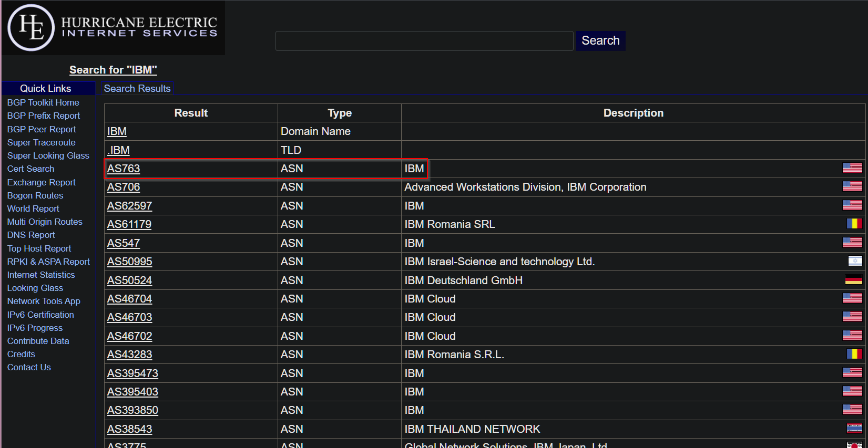View IPv6 Progress
Viewport: 868px width, 448px height.
point(35,328)
